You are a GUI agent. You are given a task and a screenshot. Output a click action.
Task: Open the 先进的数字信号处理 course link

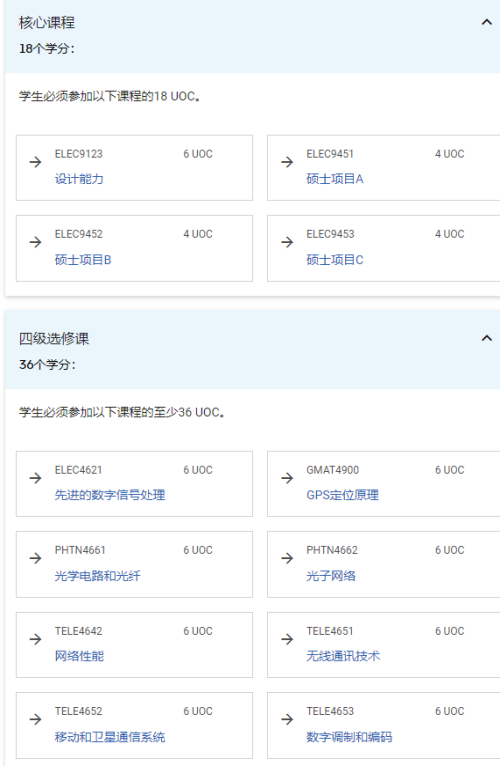(x=110, y=495)
